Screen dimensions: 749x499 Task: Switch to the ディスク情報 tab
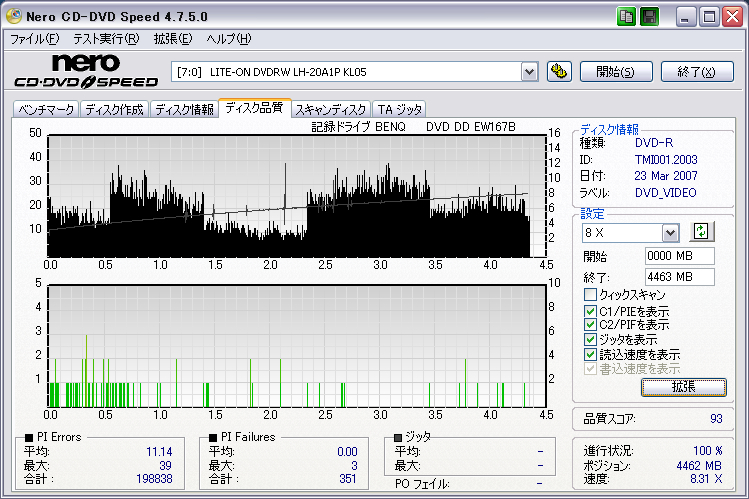pyautogui.click(x=184, y=109)
